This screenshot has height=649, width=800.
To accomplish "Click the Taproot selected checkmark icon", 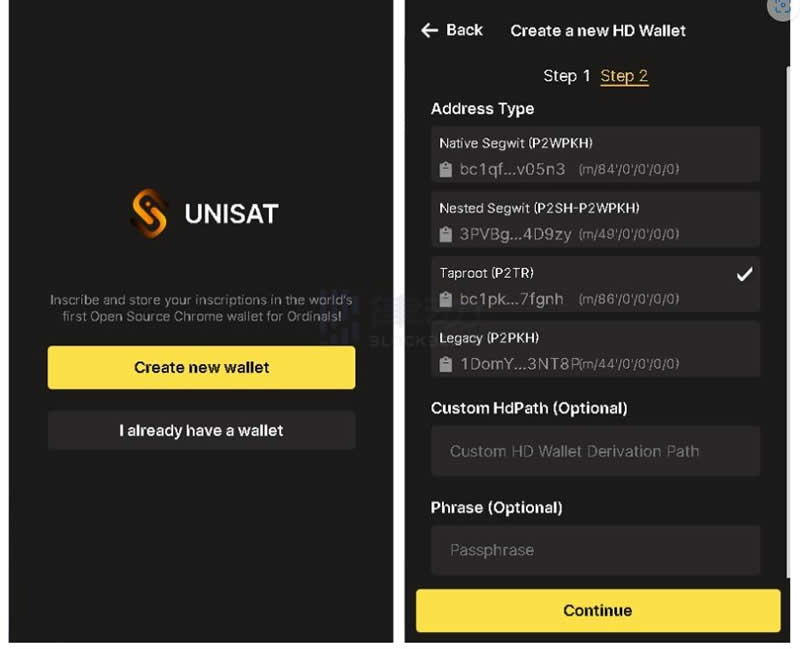I will 744,274.
